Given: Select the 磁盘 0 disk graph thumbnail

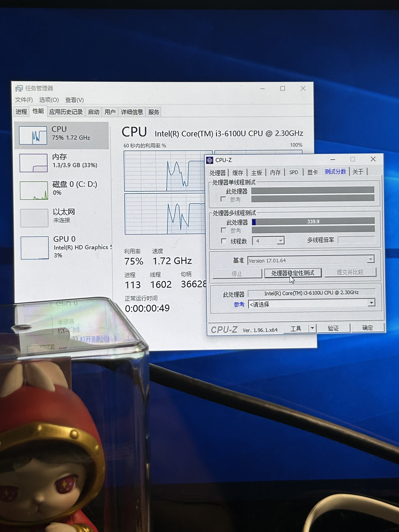Looking at the screenshot, I should (34, 191).
